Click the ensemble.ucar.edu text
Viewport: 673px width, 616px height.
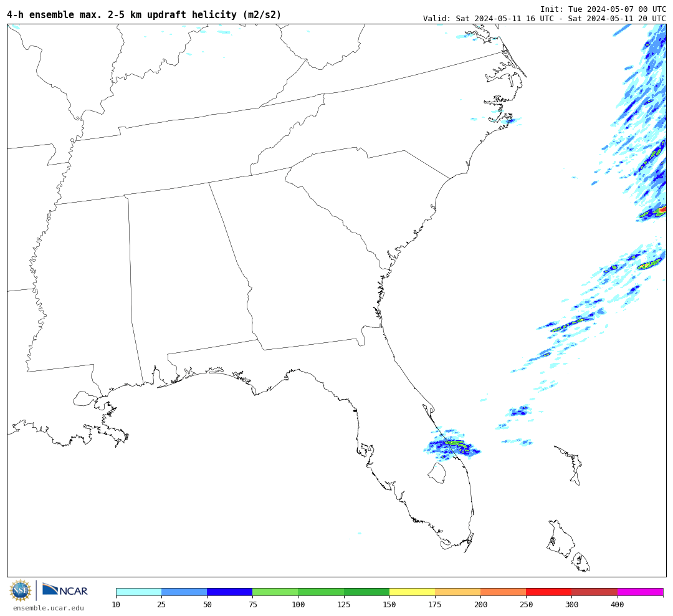tap(49, 608)
